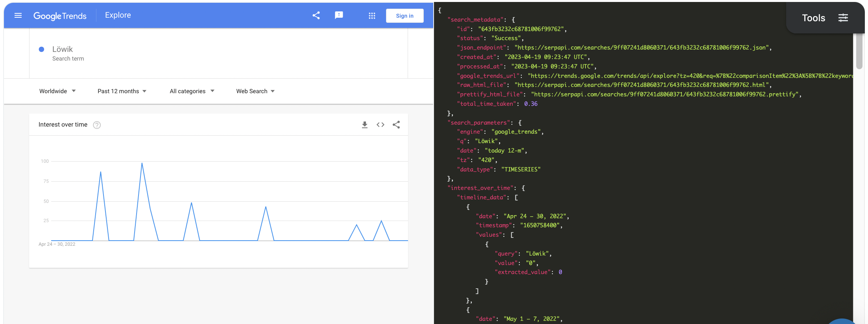The height and width of the screenshot is (324, 868).
Task: Click the raw_html_file URL value
Action: (641, 85)
